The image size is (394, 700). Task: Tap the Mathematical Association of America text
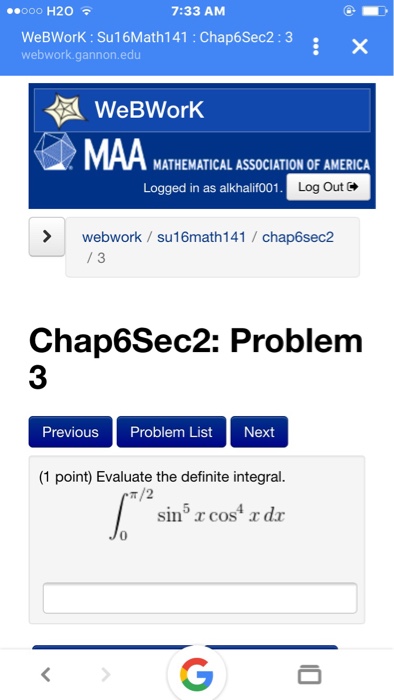pyautogui.click(x=261, y=165)
